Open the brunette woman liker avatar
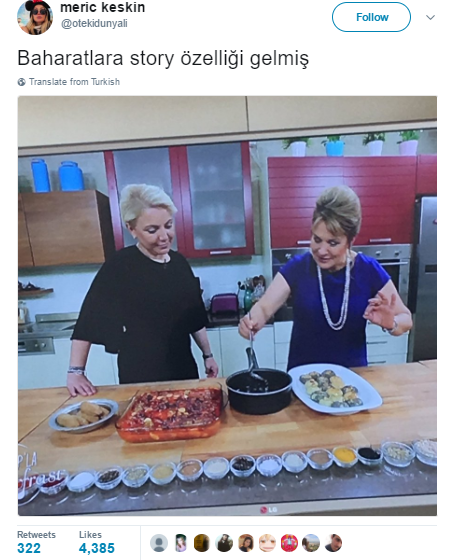The height and width of the screenshot is (560, 454). point(246,543)
